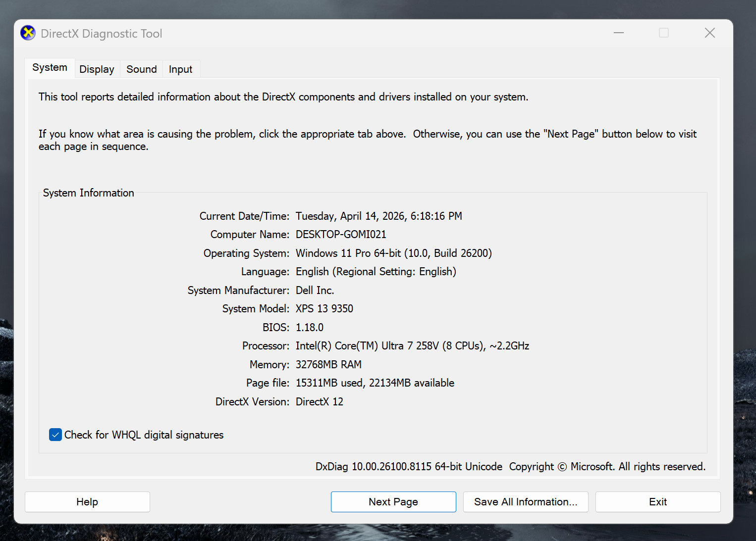Click the Current Date/Time label
This screenshot has width=756, height=541.
click(244, 216)
